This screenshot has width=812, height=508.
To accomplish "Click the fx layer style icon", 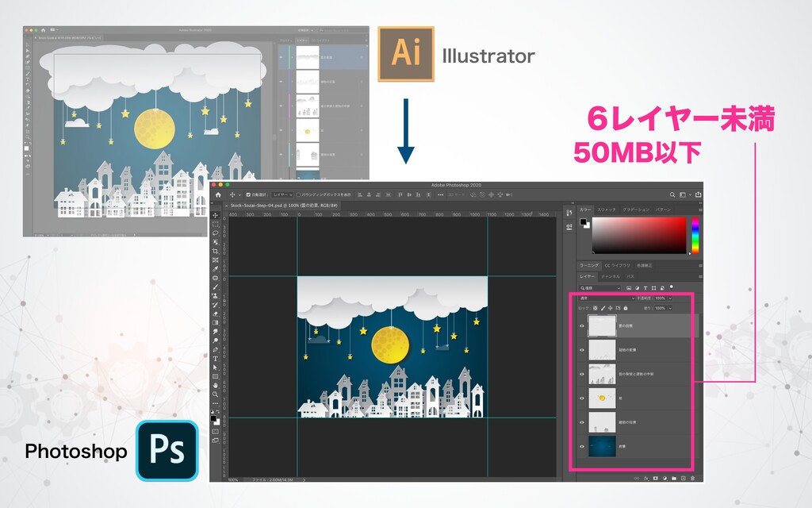I will pyautogui.click(x=646, y=479).
